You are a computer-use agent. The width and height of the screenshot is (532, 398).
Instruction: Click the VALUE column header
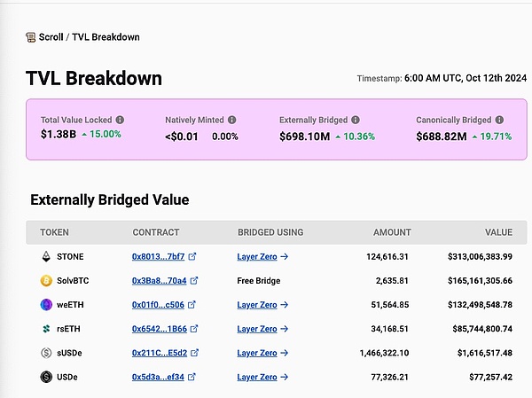[x=498, y=232]
